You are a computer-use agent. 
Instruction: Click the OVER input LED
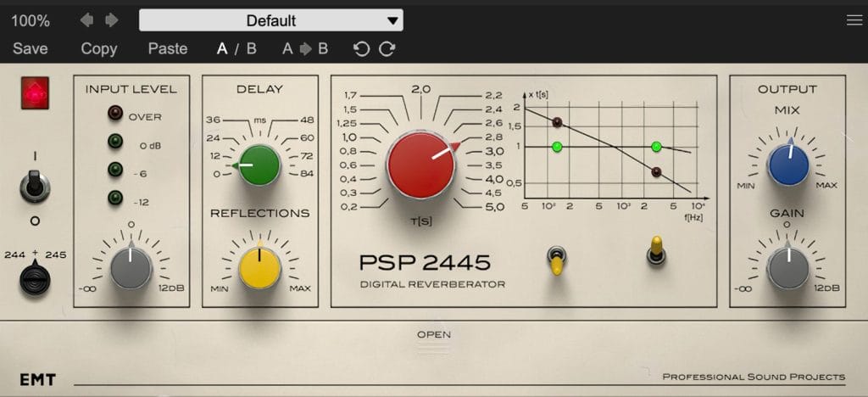tap(115, 114)
